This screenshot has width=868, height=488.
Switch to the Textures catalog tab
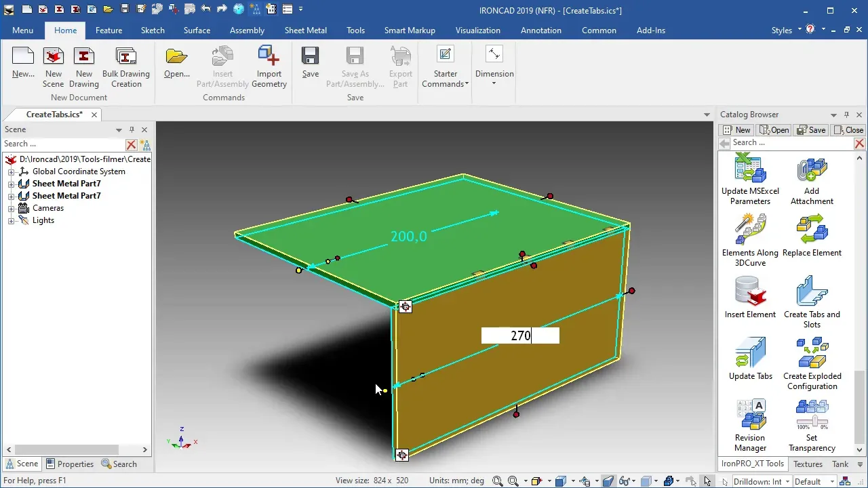tap(808, 464)
